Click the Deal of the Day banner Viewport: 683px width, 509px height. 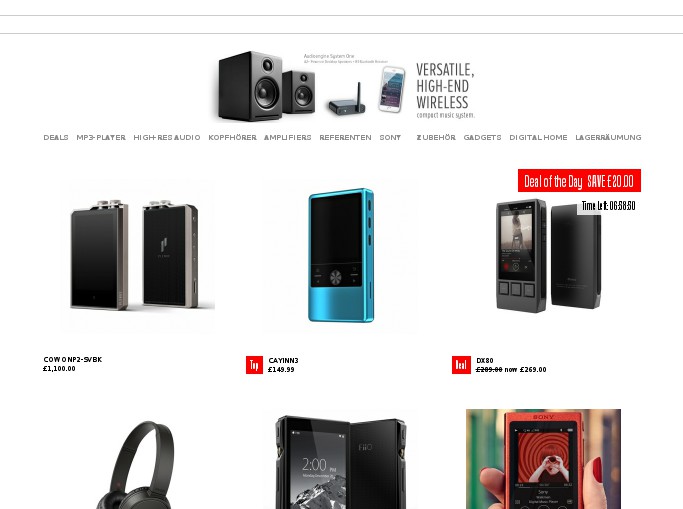(x=579, y=181)
